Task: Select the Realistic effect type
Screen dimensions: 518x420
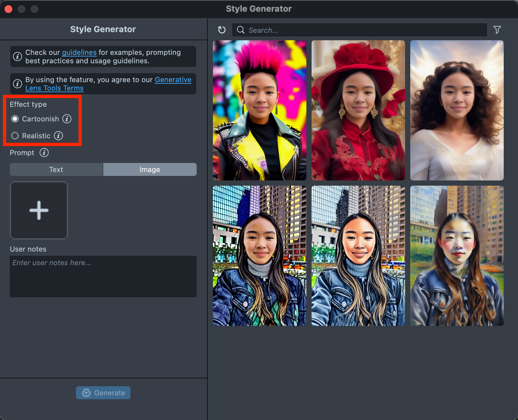Action: (x=15, y=136)
